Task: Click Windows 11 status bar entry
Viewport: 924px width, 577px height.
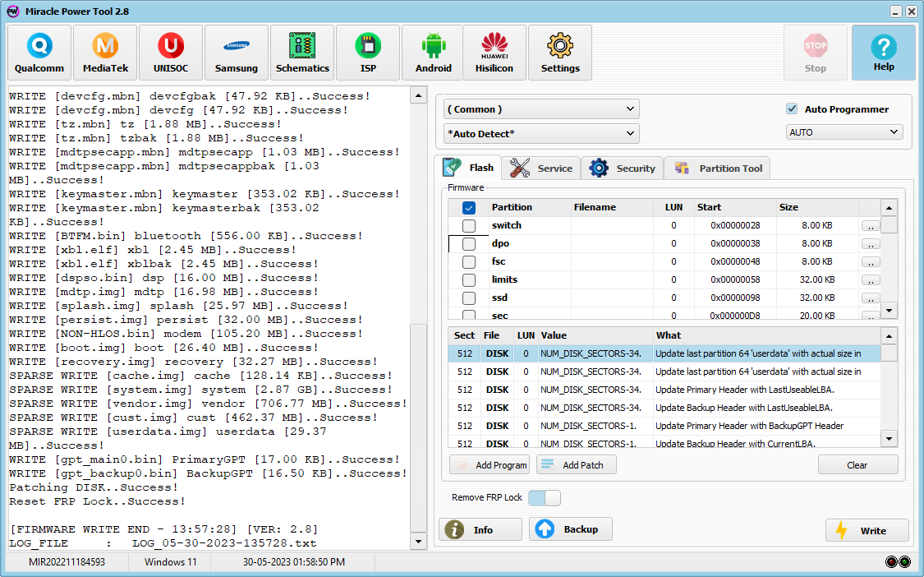Action: [170, 561]
